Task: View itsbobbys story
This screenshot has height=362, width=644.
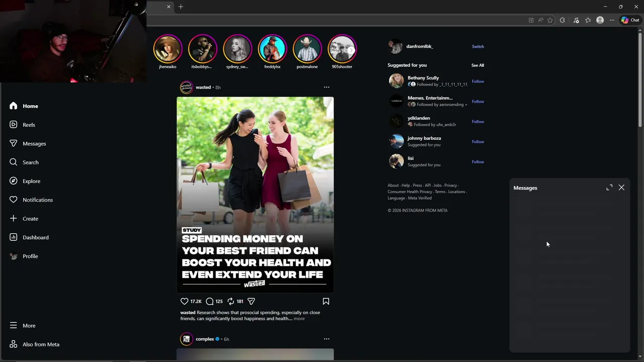Action: 202,49
